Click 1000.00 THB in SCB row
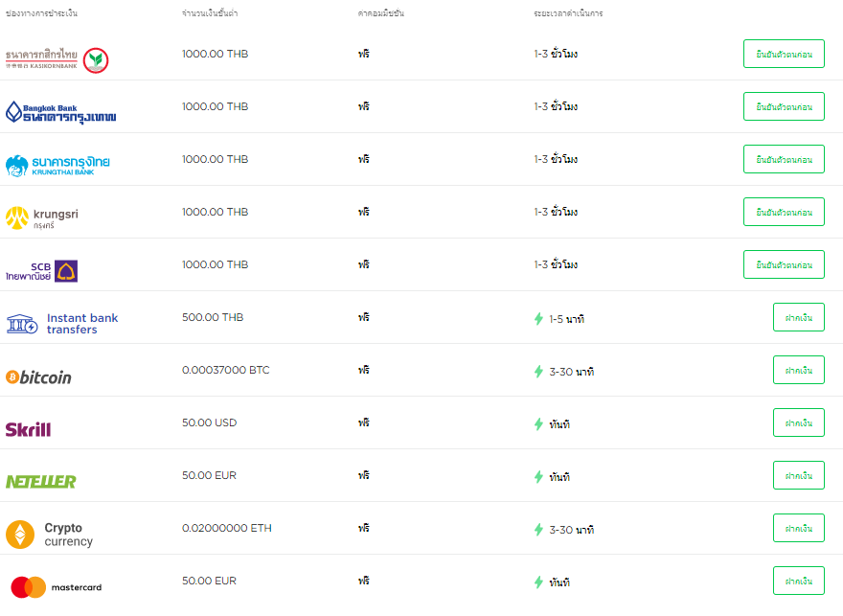 (x=215, y=264)
